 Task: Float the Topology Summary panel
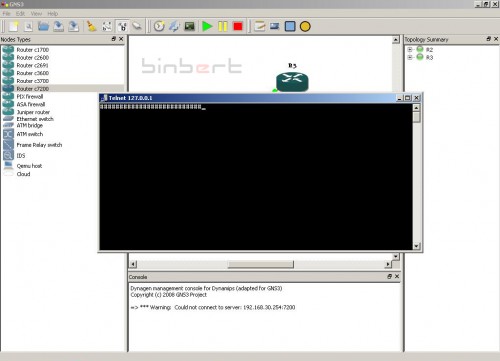pyautogui.click(x=489, y=39)
